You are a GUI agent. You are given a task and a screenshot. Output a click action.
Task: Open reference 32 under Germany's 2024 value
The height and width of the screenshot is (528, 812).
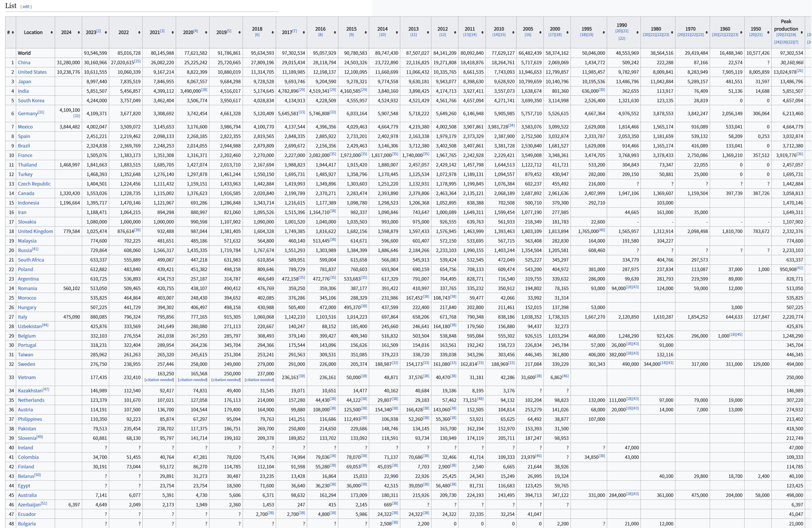76,116
